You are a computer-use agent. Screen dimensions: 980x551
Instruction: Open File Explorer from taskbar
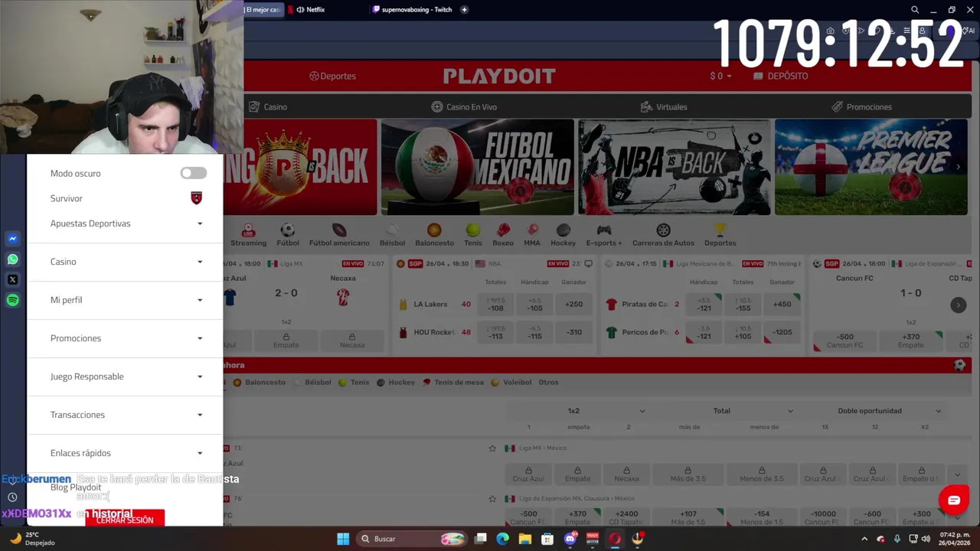coord(525,539)
